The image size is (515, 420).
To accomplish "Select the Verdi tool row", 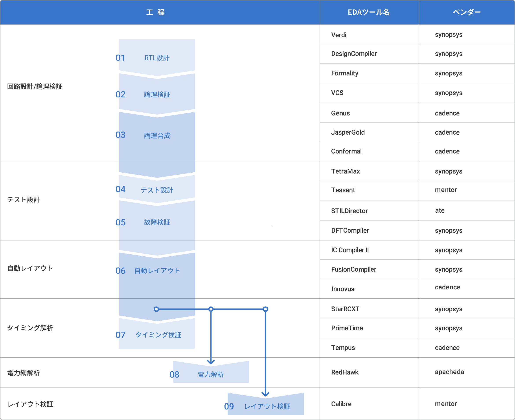I will tap(339, 35).
